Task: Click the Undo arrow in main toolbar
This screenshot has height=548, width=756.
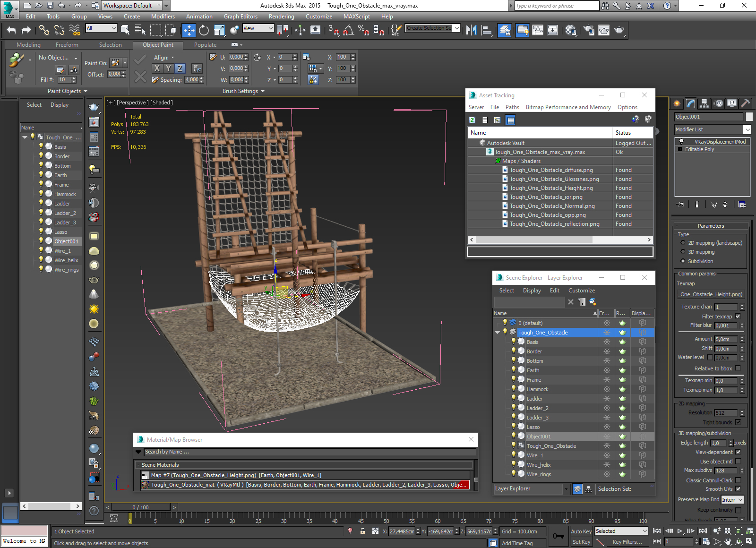Action: pyautogui.click(x=11, y=30)
